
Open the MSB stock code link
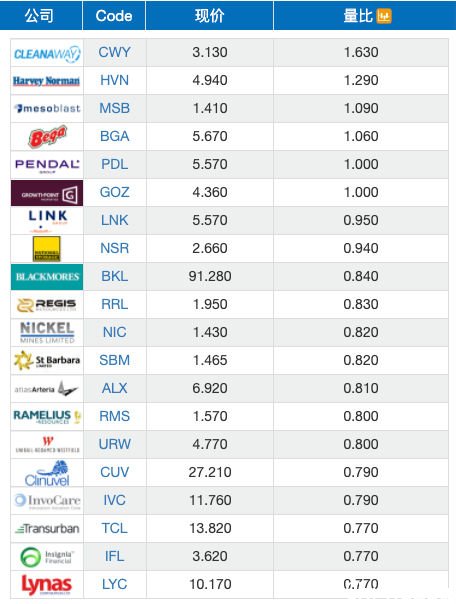[x=114, y=108]
